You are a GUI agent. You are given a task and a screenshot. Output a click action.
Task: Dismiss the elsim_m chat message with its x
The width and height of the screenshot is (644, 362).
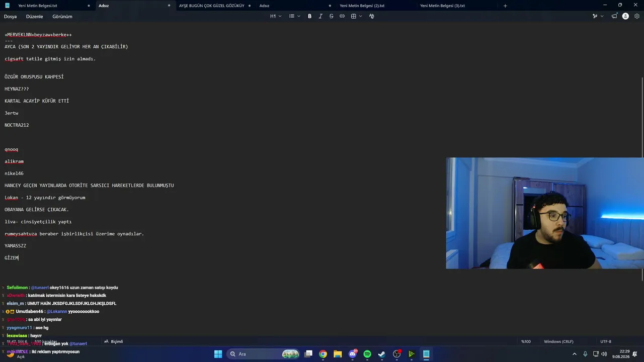3,304
